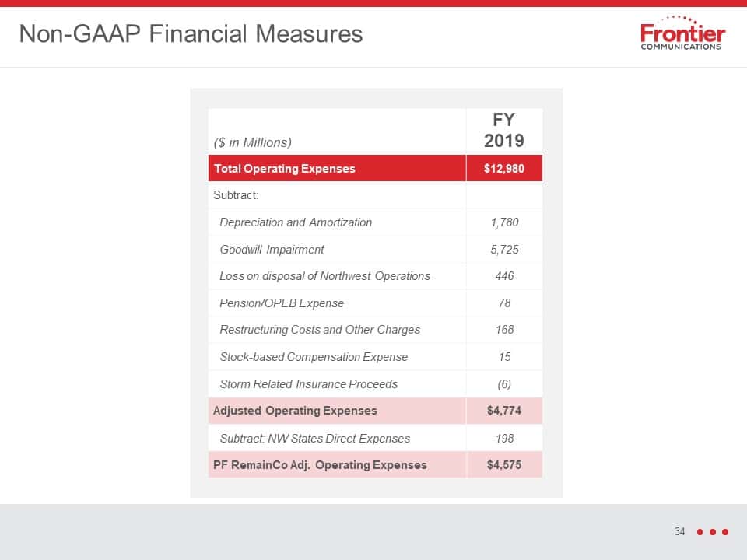Click page number 34

[679, 531]
